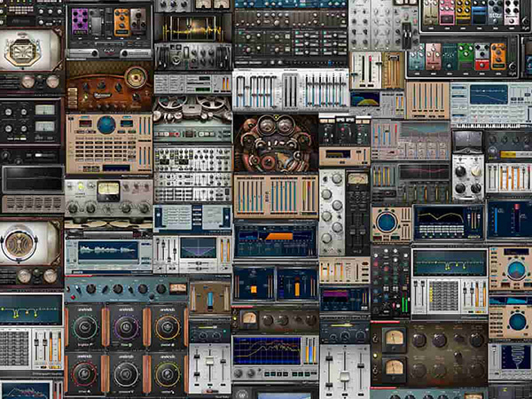Viewport: 532px width, 399px height.
Task: Click the white pedal ending the upper-right row
Action: 512,13
